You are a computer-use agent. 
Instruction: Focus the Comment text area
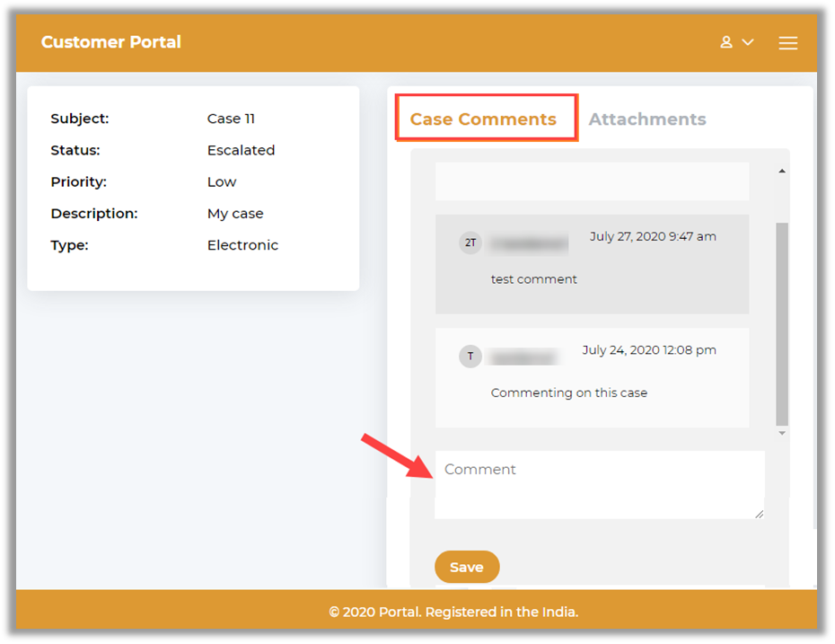[x=599, y=484]
